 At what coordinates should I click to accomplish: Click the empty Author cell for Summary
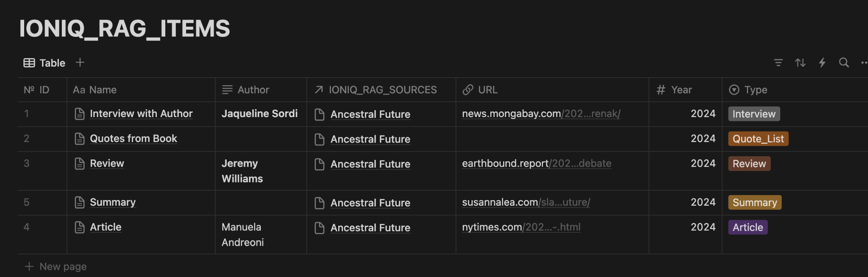(261, 202)
